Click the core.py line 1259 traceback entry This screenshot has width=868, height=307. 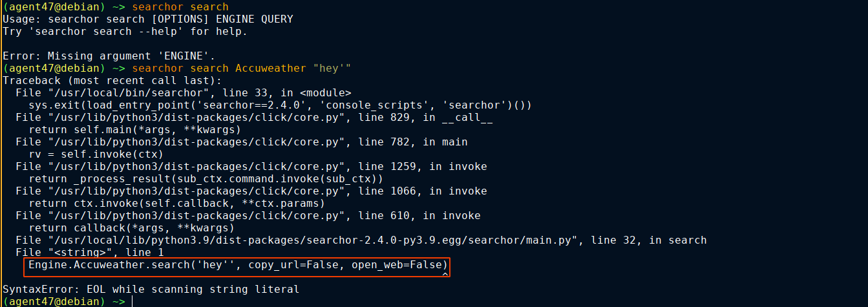tap(251, 167)
